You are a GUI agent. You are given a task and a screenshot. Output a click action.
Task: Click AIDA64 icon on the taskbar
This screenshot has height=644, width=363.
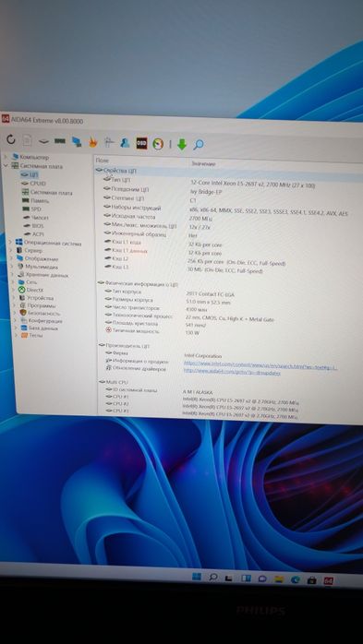coord(328,580)
